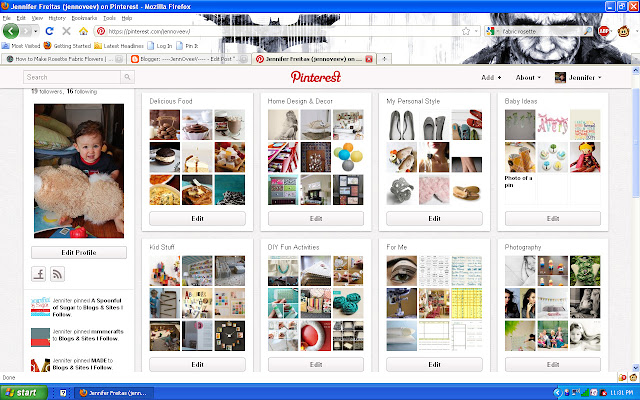Open the Bookmarks menu
The image size is (640, 400).
point(84,18)
